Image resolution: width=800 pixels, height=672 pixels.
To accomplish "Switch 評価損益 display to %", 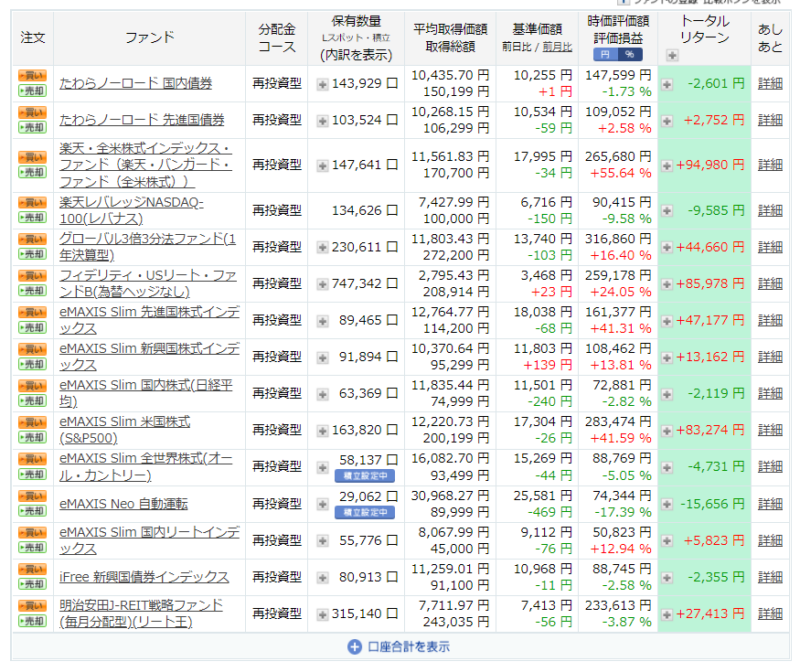I will (x=630, y=55).
